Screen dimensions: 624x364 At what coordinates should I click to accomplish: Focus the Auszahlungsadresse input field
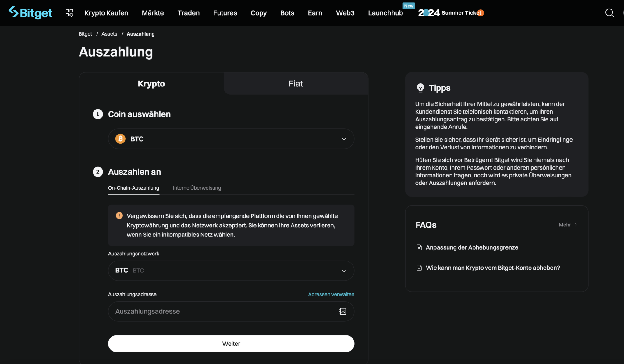pos(222,311)
